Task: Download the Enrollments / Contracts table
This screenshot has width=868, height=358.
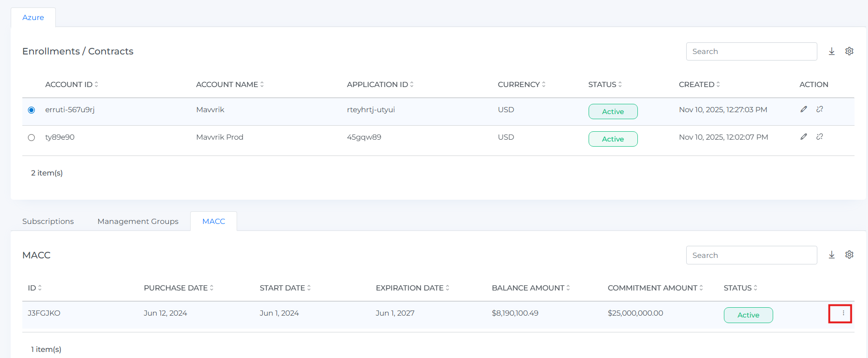Action: click(832, 51)
